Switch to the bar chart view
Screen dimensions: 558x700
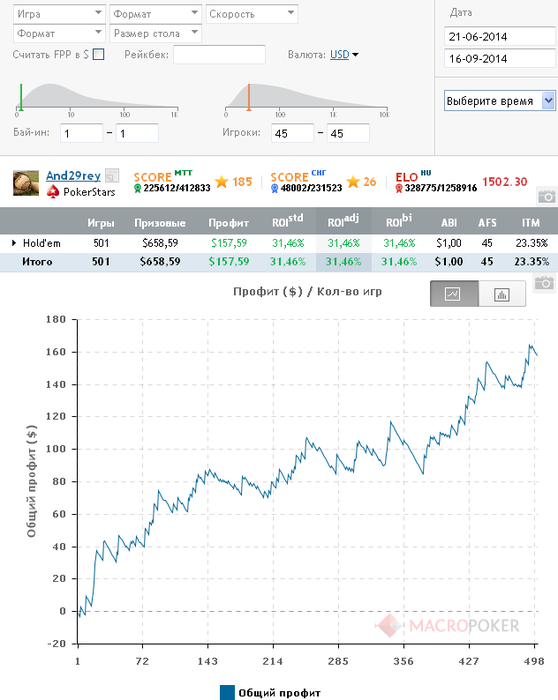[x=502, y=294]
